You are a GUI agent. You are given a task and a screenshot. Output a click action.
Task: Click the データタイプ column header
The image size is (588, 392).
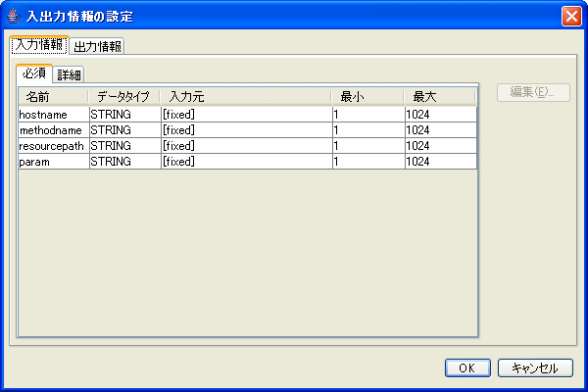click(x=123, y=97)
